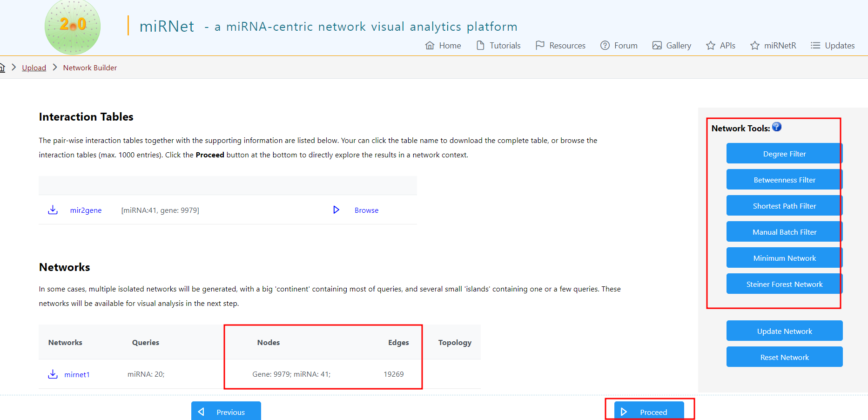
Task: Click the Queries column header
Action: point(146,342)
